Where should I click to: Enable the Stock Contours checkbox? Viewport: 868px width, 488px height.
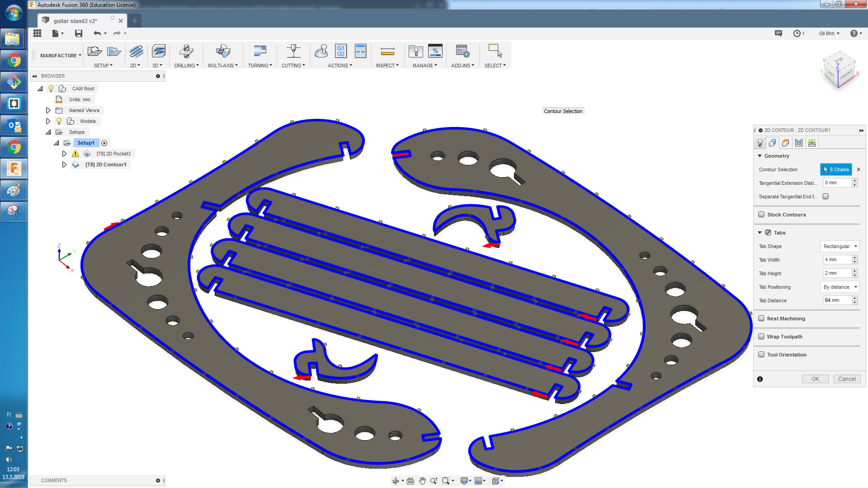[762, 215]
